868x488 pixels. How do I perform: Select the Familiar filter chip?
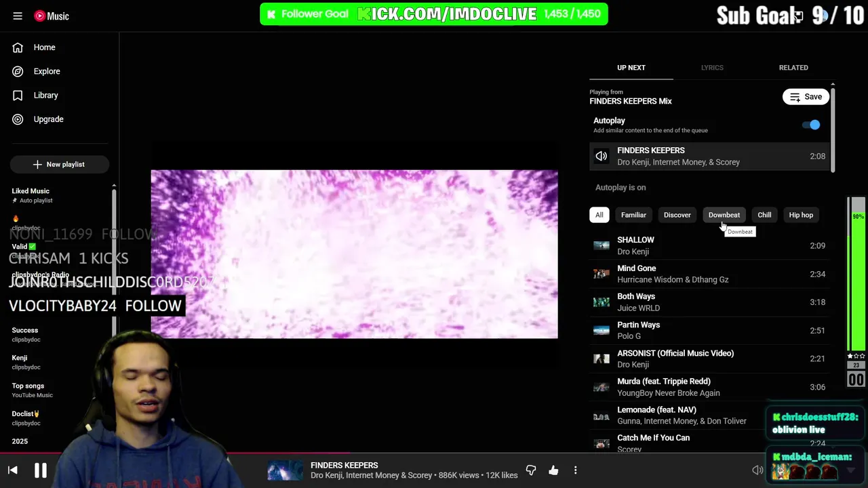pyautogui.click(x=633, y=215)
